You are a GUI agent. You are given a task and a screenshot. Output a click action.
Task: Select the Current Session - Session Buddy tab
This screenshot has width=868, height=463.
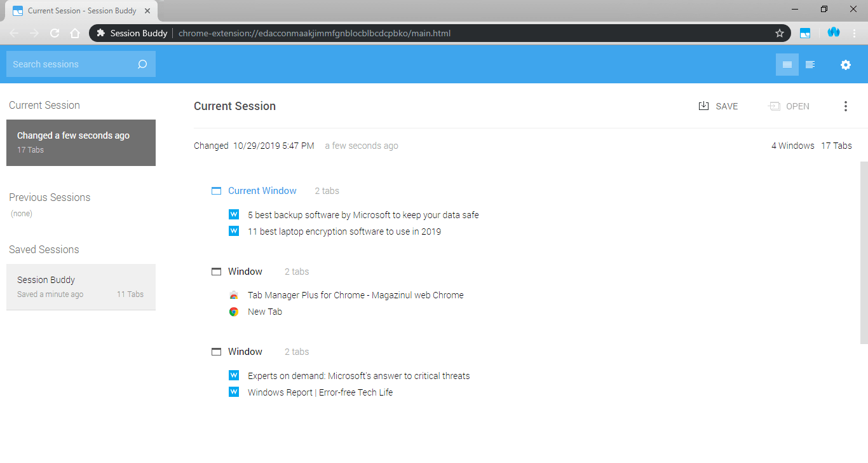(x=83, y=11)
